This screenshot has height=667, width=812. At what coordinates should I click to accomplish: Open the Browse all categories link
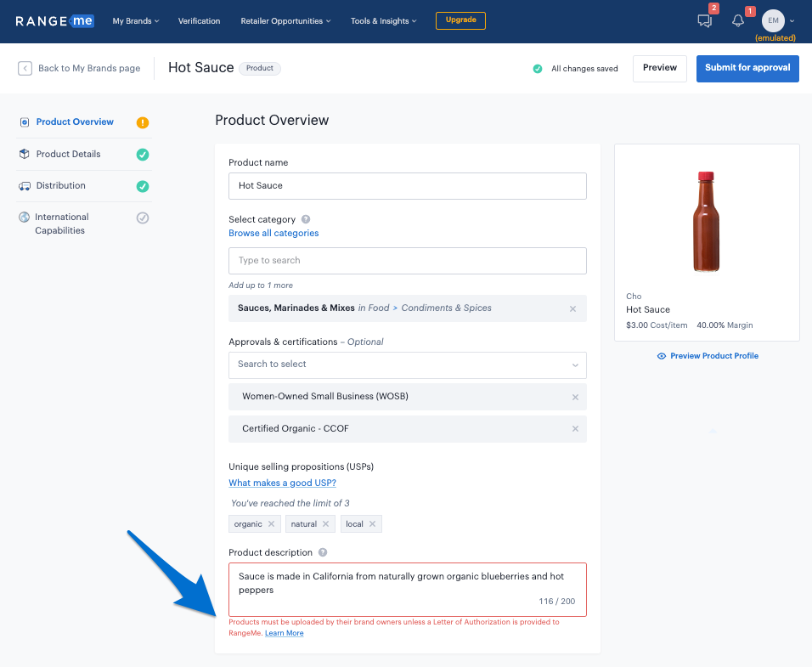273,233
